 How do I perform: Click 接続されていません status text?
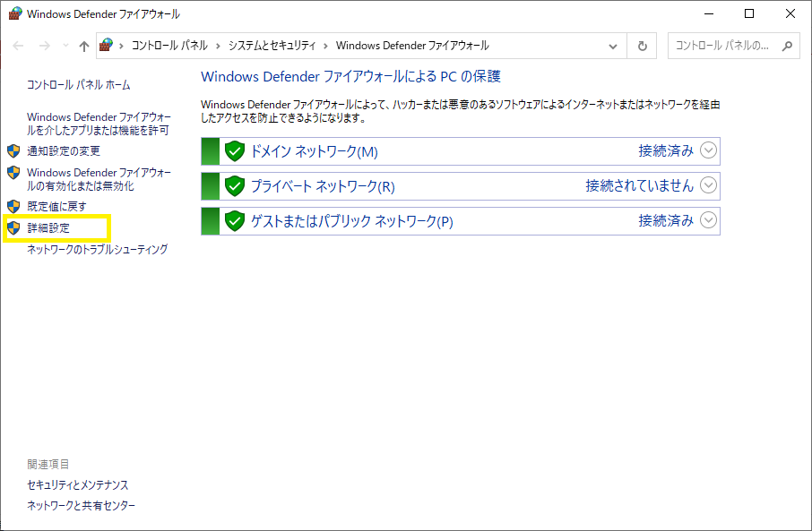click(x=640, y=185)
